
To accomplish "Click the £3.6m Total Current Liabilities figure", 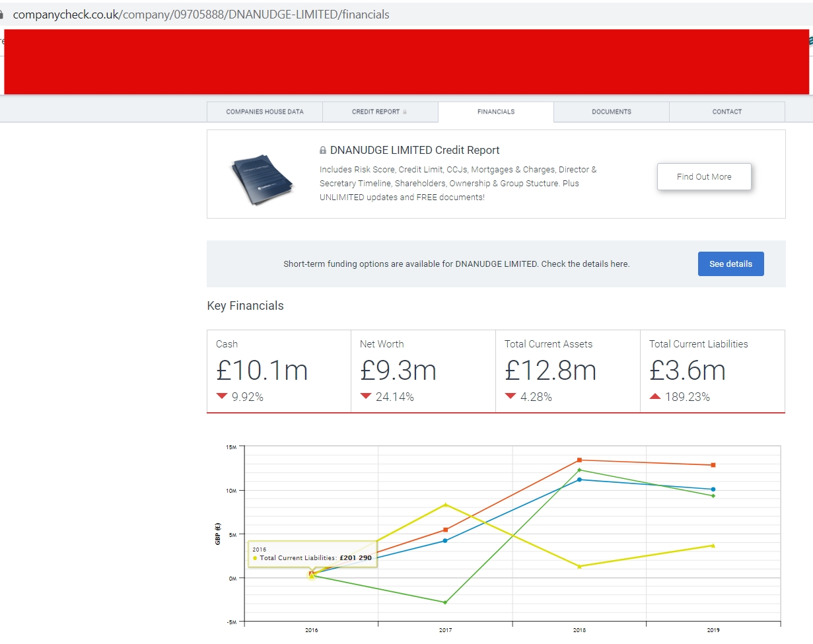I will click(688, 371).
